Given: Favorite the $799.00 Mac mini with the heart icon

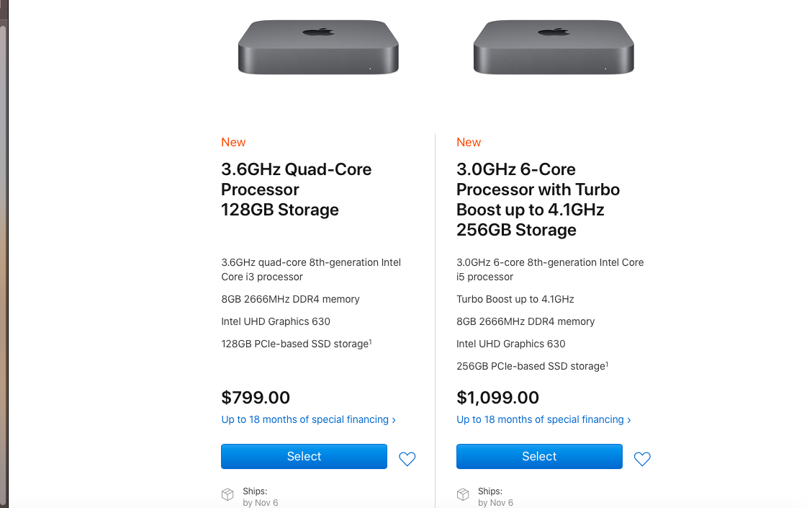Looking at the screenshot, I should pos(407,459).
